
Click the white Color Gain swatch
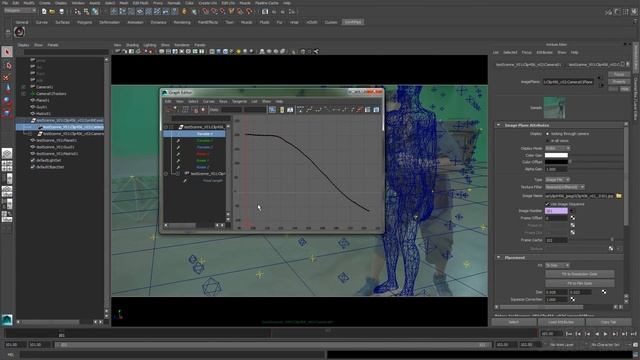pyautogui.click(x=556, y=155)
